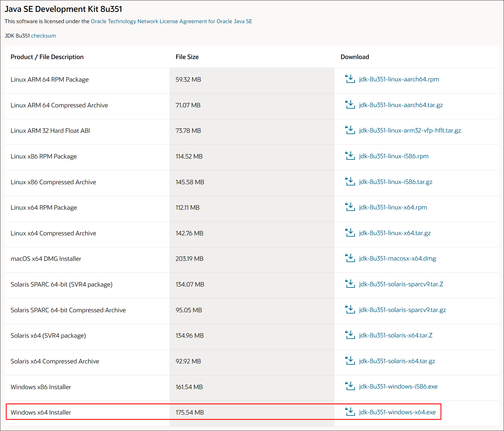Image resolution: width=504 pixels, height=431 pixels.
Task: Download jdk-8u351-solaris-sparcv9.tar.gz link
Action: 402,310
